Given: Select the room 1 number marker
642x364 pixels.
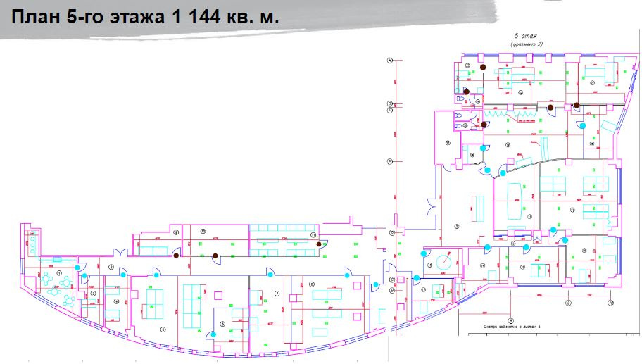Looking at the screenshot, I should click(59, 272).
